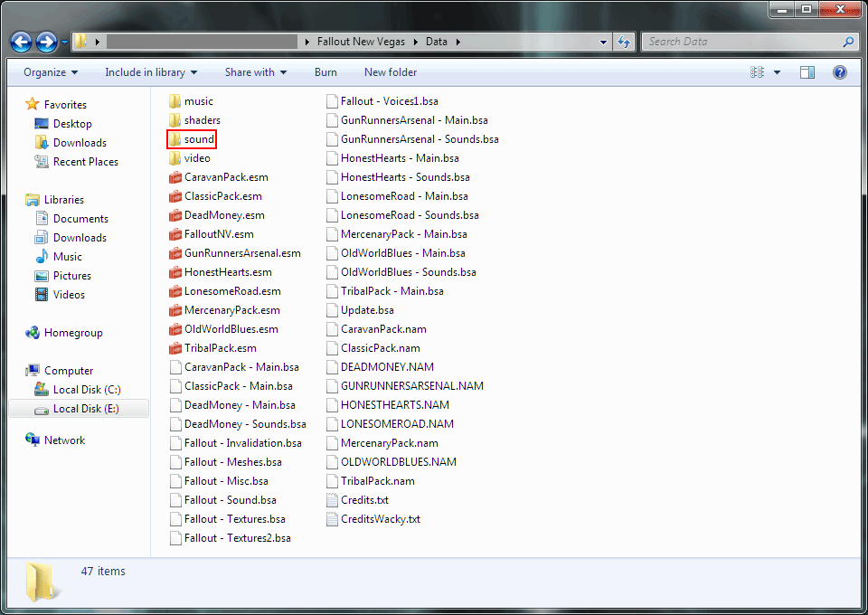The height and width of the screenshot is (615, 868).
Task: Click the search magnifier icon
Action: tap(848, 42)
